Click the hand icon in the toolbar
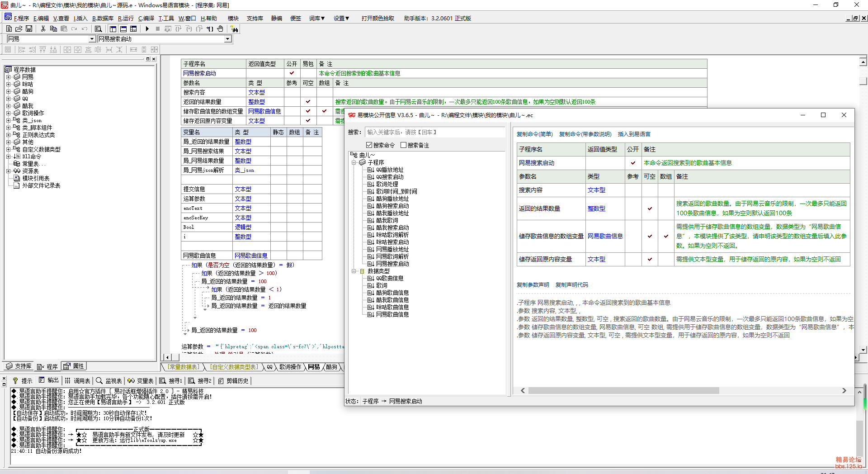868x474 pixels. tap(220, 28)
